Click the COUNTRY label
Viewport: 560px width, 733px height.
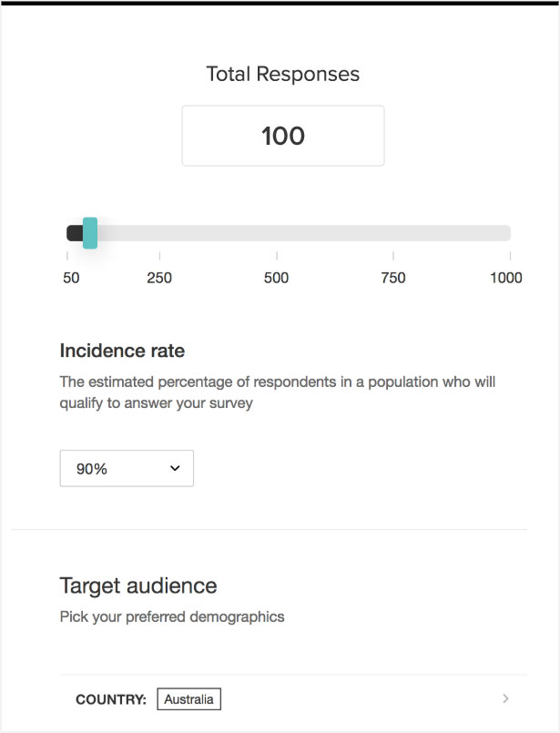click(111, 699)
